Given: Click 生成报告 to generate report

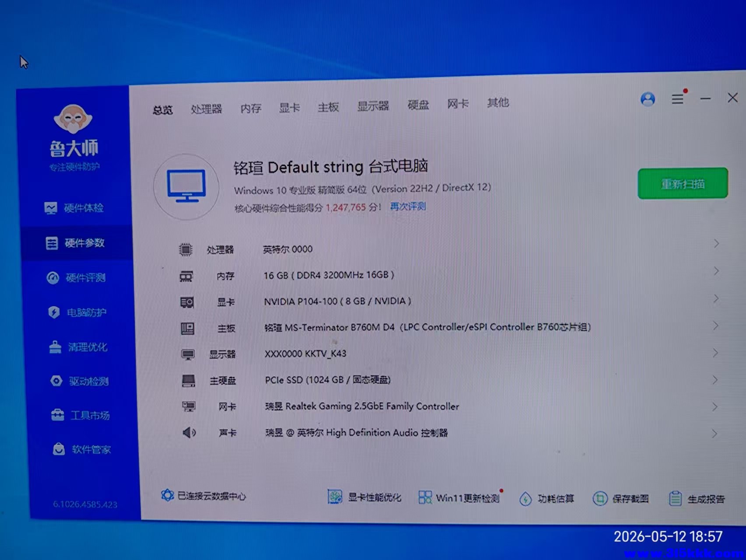Looking at the screenshot, I should (697, 499).
